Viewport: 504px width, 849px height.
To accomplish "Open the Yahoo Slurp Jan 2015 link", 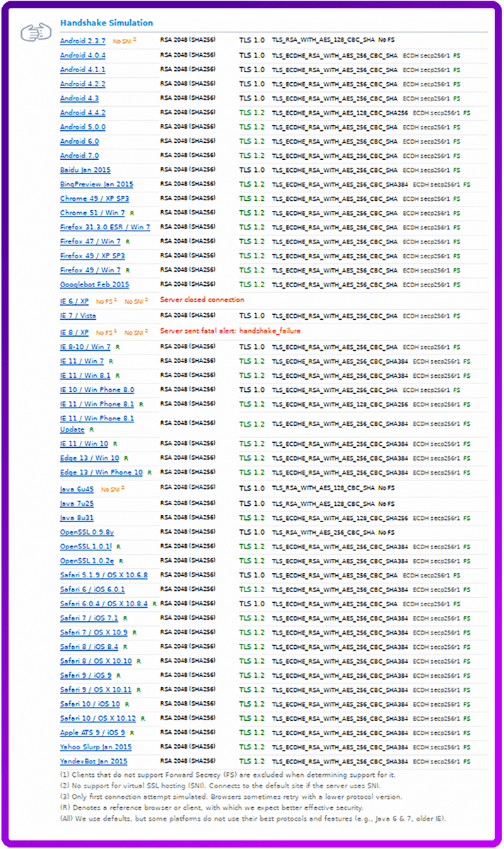I will (95, 747).
